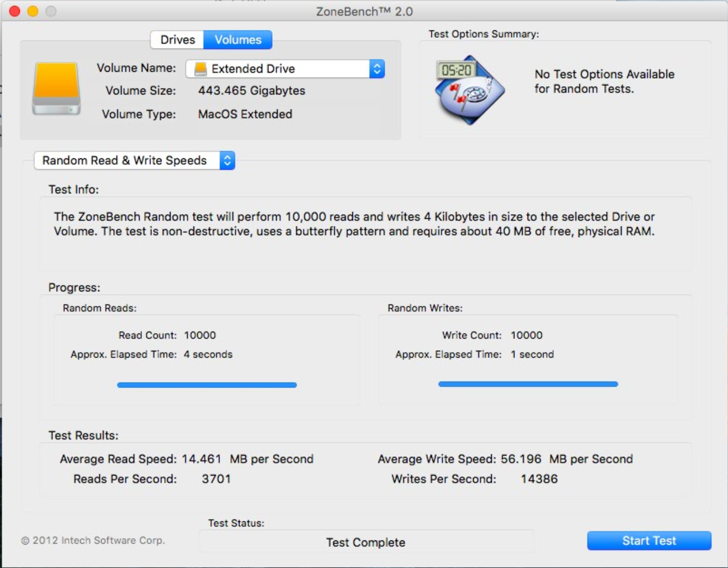Click the Volume Name label

137,68
